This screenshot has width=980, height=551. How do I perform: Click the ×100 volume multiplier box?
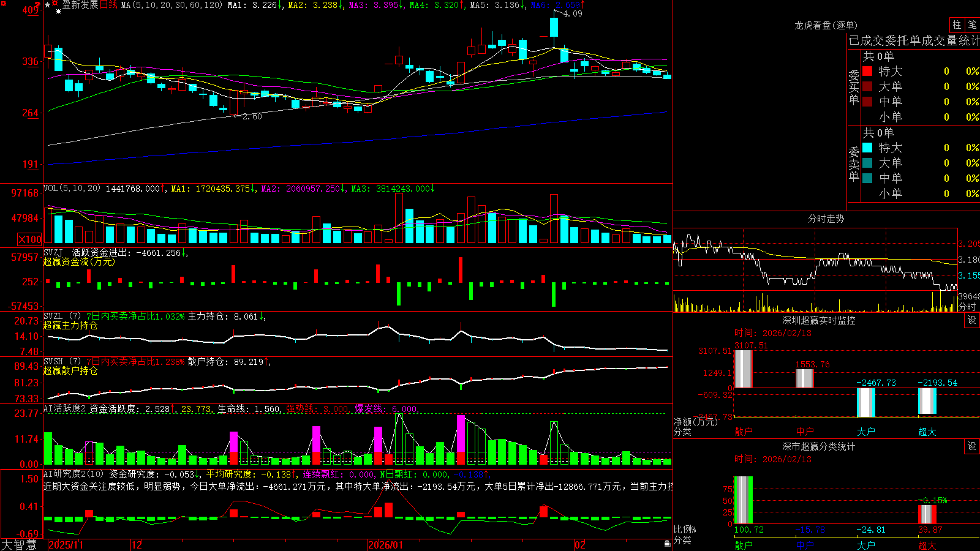(30, 239)
